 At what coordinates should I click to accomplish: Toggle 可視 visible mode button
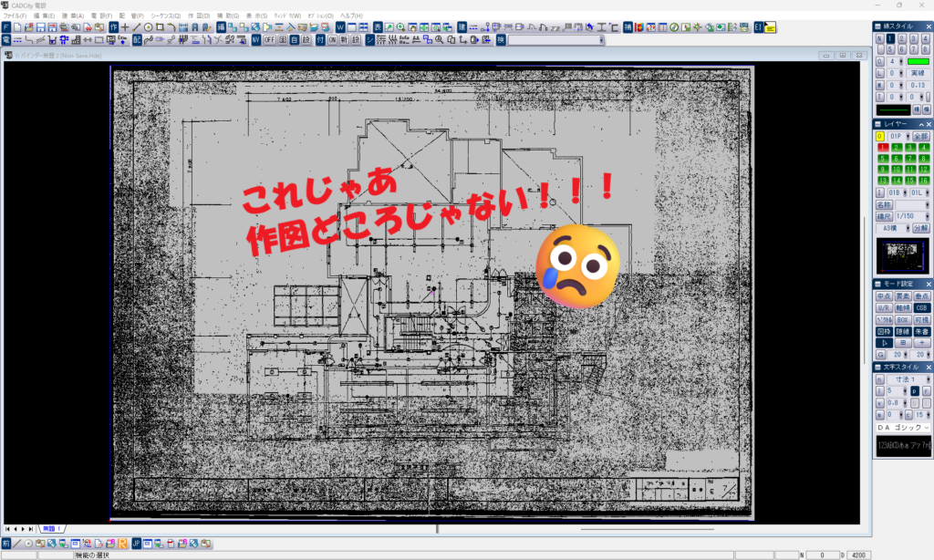(x=921, y=320)
